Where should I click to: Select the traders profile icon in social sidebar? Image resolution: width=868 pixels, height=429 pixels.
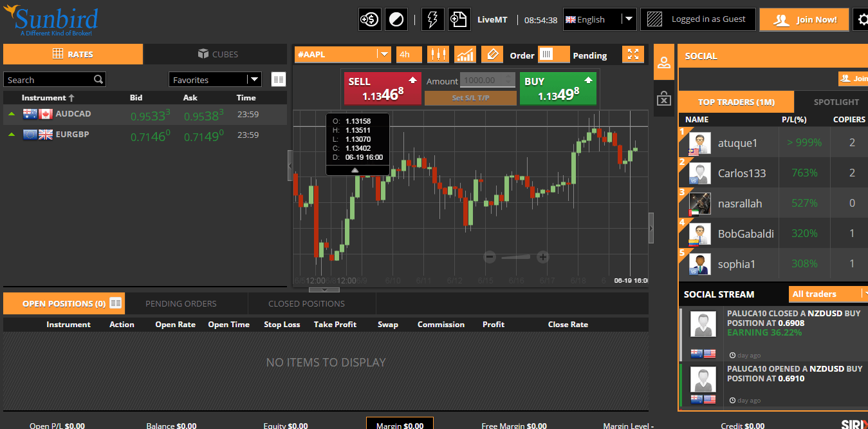(663, 62)
